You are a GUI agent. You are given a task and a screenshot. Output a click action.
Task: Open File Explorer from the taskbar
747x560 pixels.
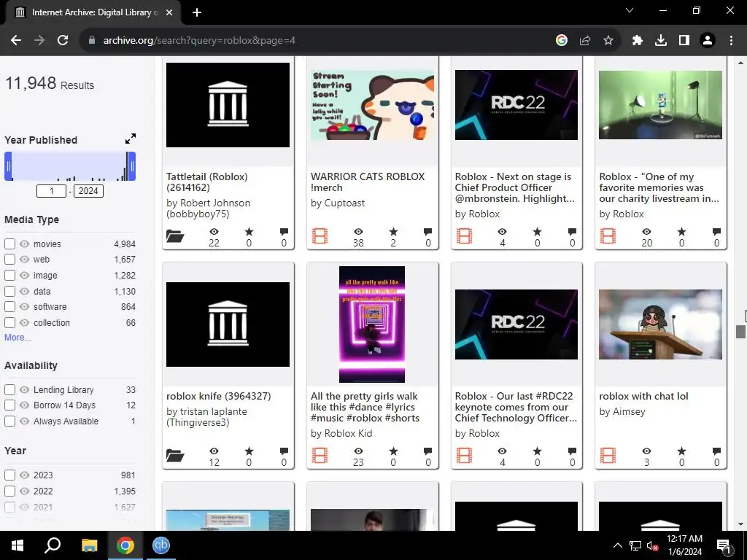tap(89, 545)
